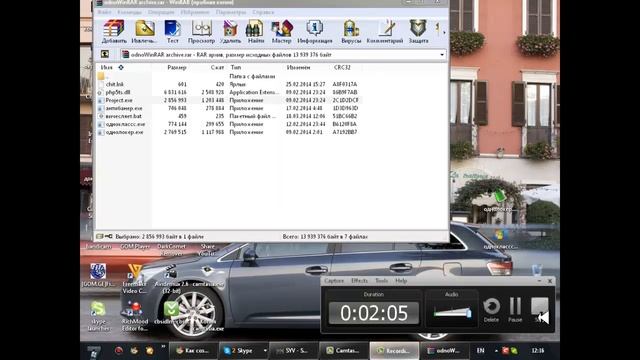
Task: Switch to the Camtasia taskbar button
Action: coord(343,351)
